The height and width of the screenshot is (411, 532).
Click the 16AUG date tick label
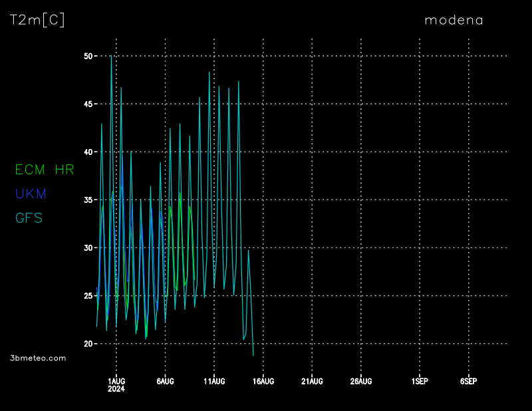tap(263, 381)
